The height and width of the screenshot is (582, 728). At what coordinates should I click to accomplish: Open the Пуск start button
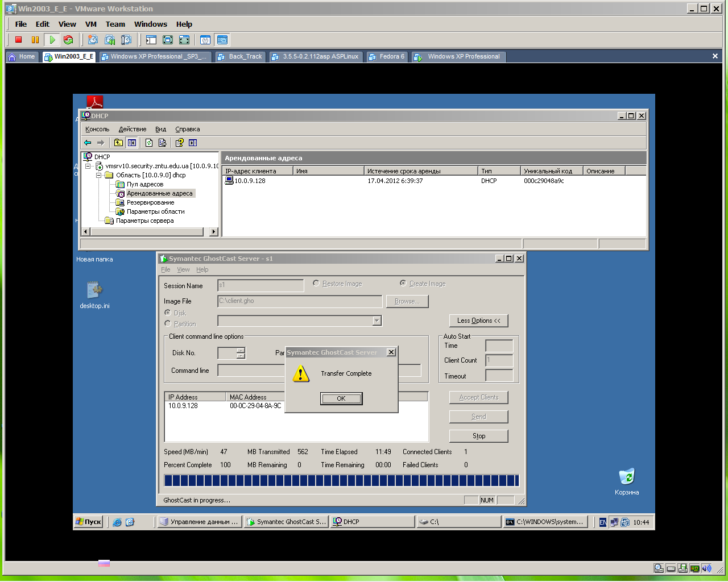click(88, 522)
